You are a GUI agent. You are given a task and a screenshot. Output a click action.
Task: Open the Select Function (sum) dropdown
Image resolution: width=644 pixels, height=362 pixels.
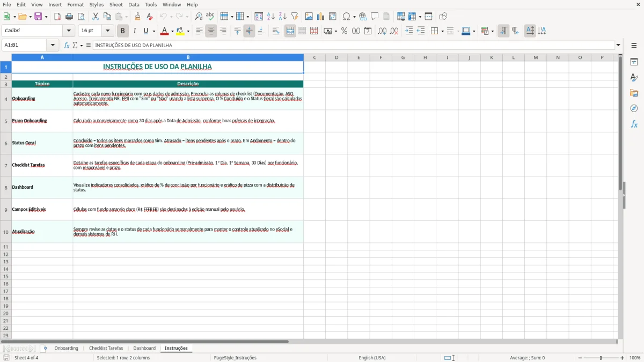pyautogui.click(x=80, y=46)
